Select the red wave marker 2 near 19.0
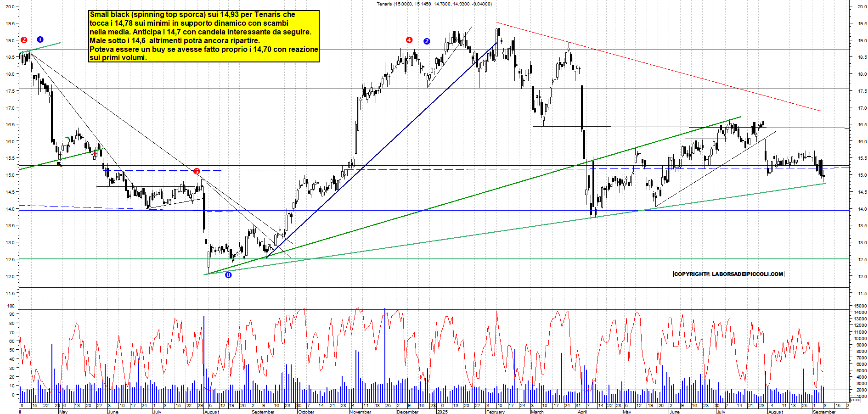868x414 pixels. (x=24, y=40)
